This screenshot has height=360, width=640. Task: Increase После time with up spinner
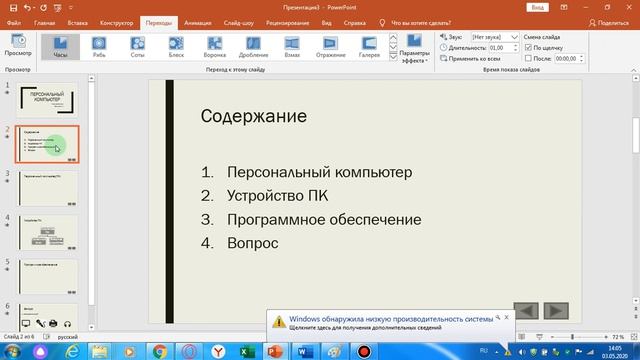pyautogui.click(x=582, y=57)
